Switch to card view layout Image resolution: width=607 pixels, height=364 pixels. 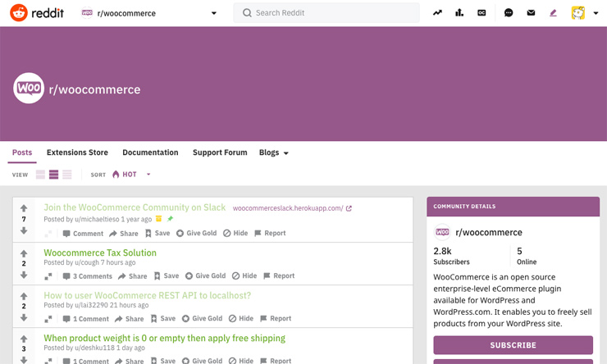(x=40, y=175)
